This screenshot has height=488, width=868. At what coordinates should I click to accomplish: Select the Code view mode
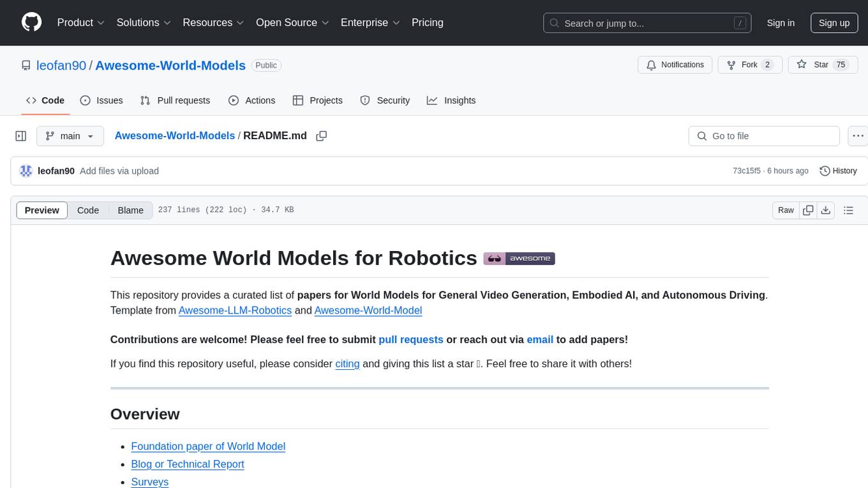(x=88, y=210)
